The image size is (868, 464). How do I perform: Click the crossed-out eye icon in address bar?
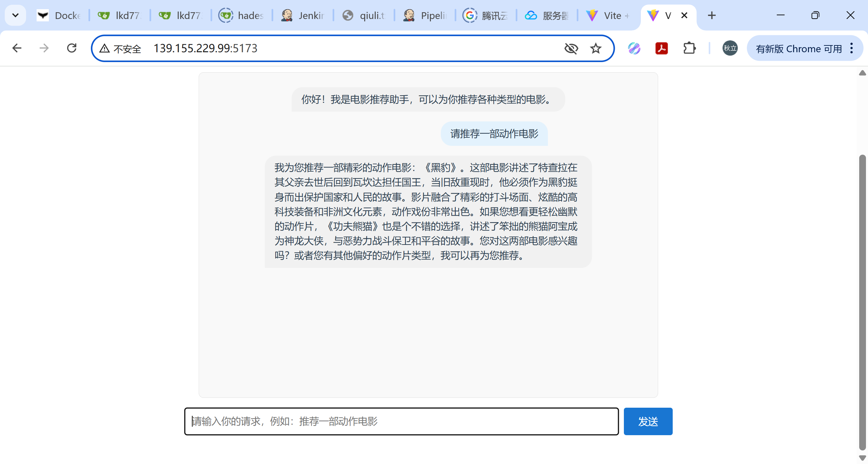click(571, 49)
